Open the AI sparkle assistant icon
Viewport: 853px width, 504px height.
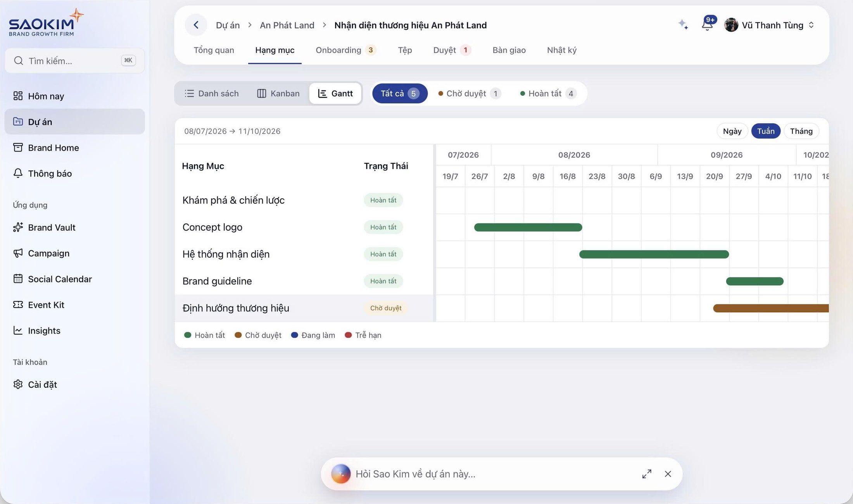pyautogui.click(x=683, y=25)
